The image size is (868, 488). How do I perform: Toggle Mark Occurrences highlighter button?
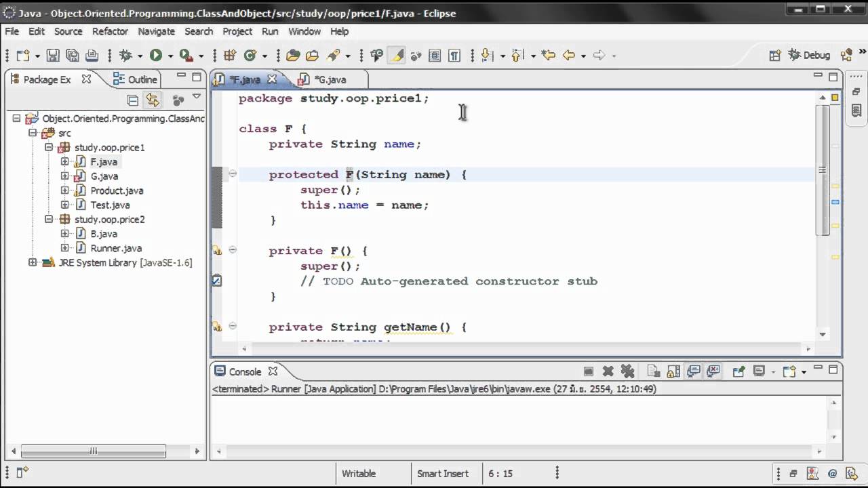coord(397,56)
